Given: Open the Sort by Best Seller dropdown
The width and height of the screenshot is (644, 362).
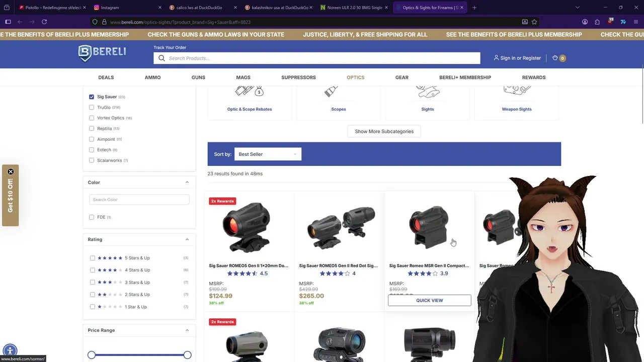Looking at the screenshot, I should 268,154.
